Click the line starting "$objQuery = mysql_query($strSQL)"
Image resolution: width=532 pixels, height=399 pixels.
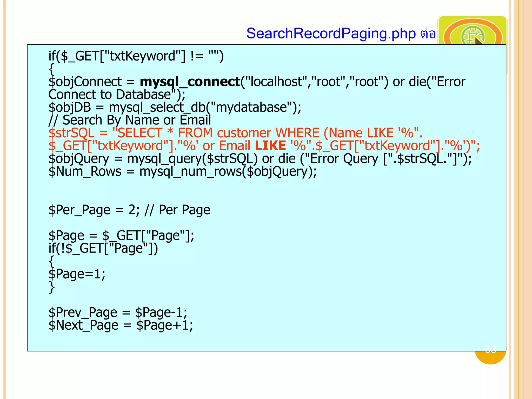tap(260, 159)
